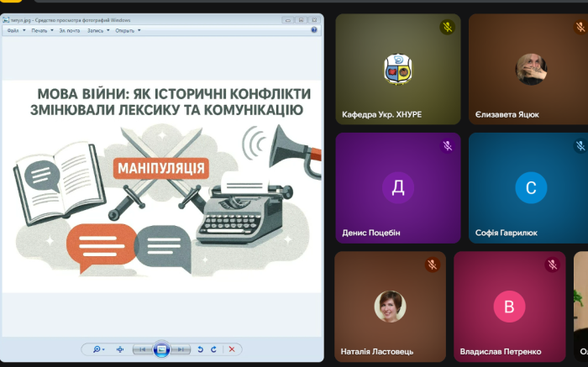The width and height of the screenshot is (588, 367).
Task: Click the fit-to-window actual size icon
Action: (x=120, y=349)
